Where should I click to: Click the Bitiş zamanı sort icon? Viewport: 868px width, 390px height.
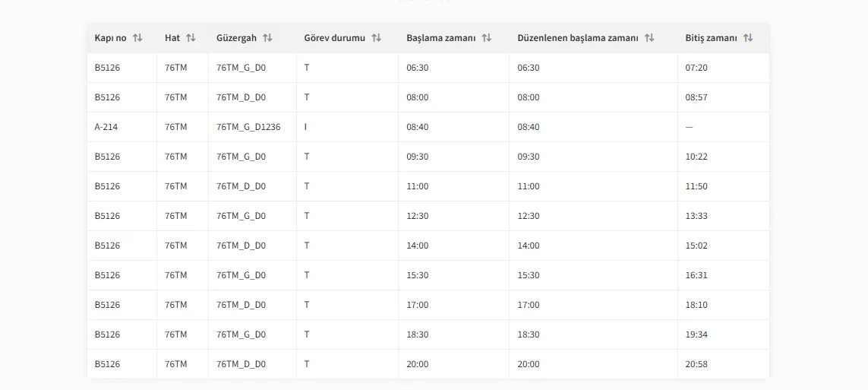tap(748, 38)
